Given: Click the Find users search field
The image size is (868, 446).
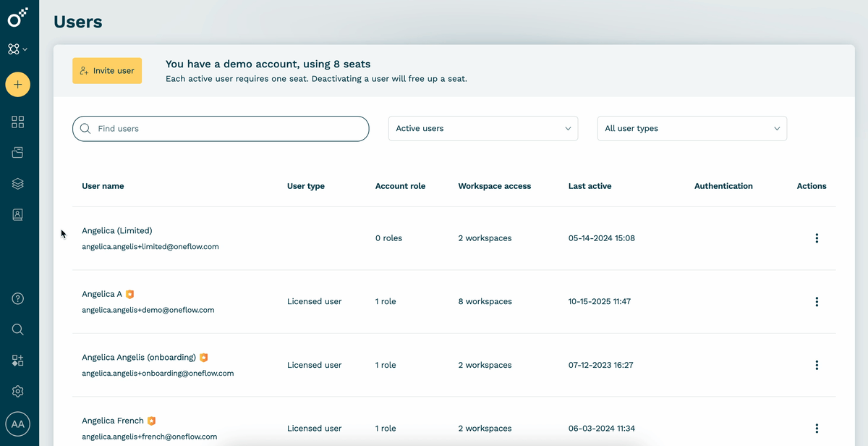Looking at the screenshot, I should point(221,129).
